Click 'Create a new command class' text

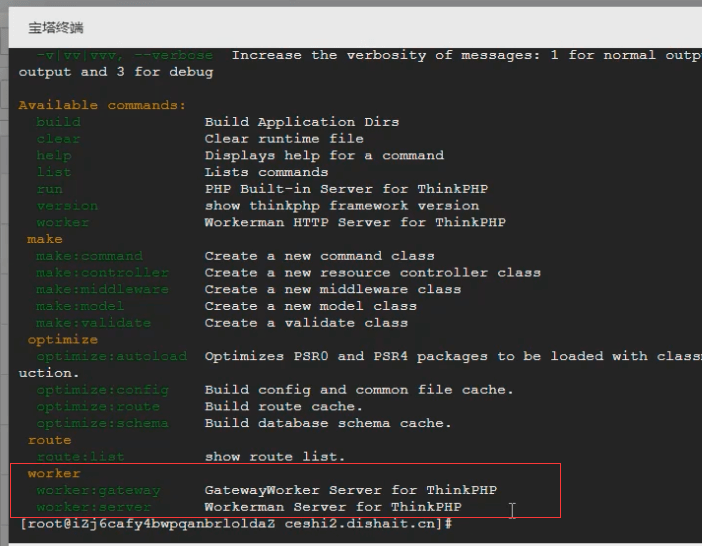[319, 256]
